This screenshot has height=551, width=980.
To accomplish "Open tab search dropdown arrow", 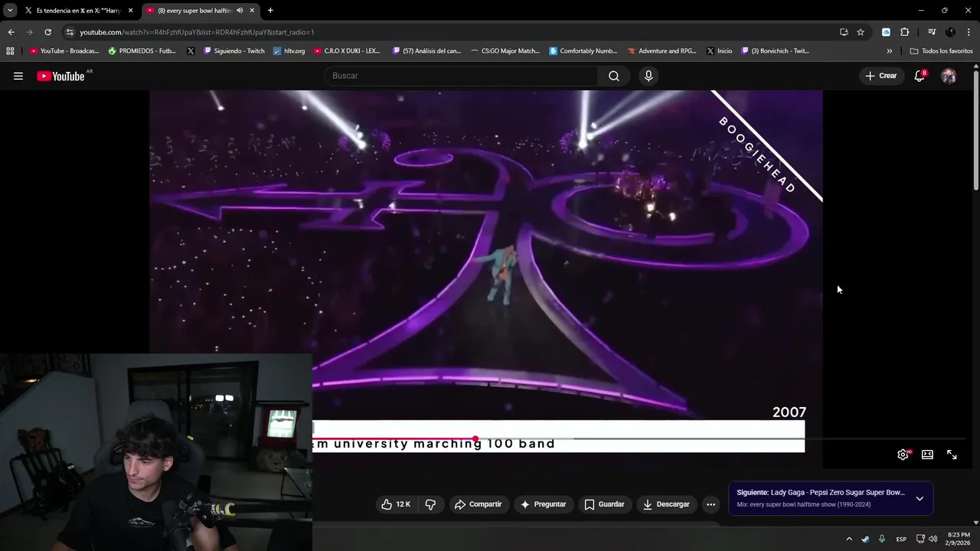I will click(x=10, y=11).
